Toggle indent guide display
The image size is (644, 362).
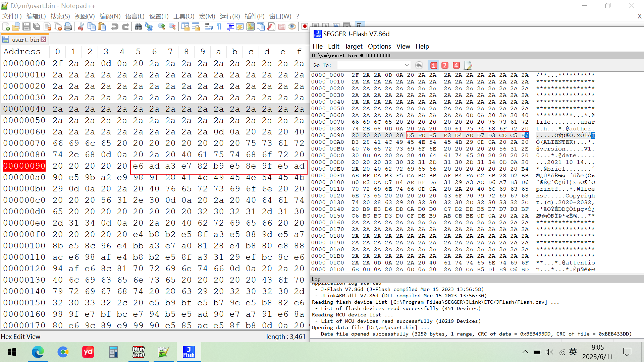[x=230, y=26]
